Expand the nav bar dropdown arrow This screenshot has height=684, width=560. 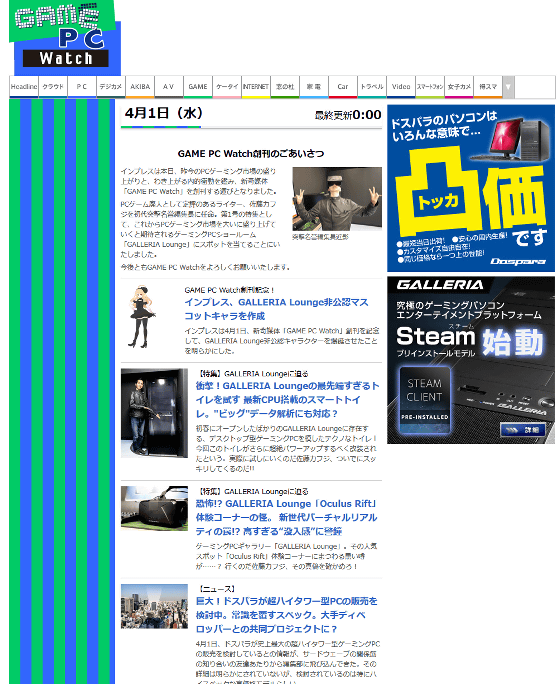[x=509, y=87]
